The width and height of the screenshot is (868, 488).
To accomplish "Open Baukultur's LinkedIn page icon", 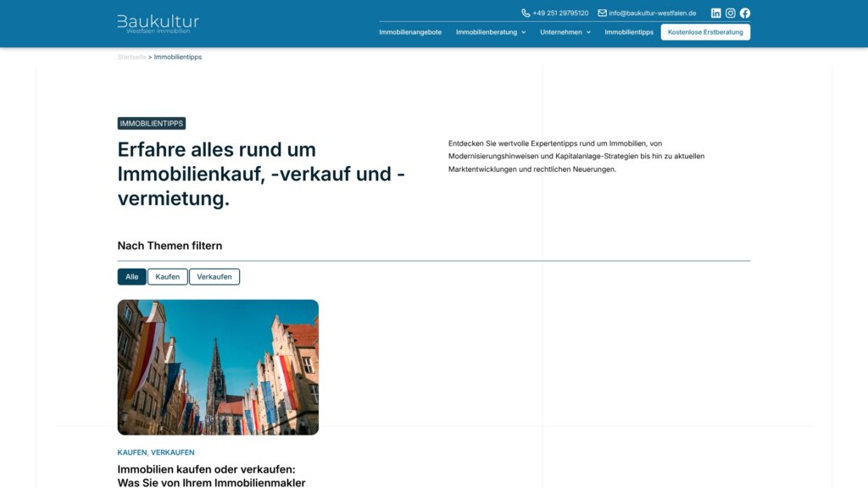I will point(715,13).
